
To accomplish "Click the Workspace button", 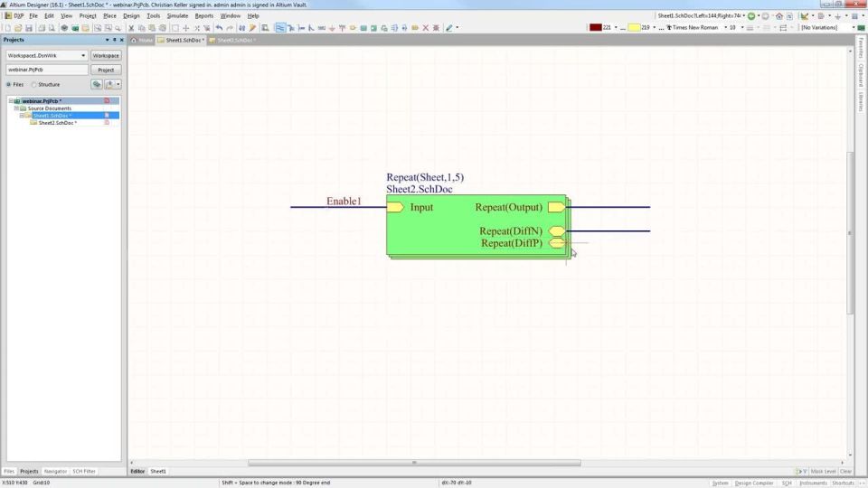I will 106,55.
